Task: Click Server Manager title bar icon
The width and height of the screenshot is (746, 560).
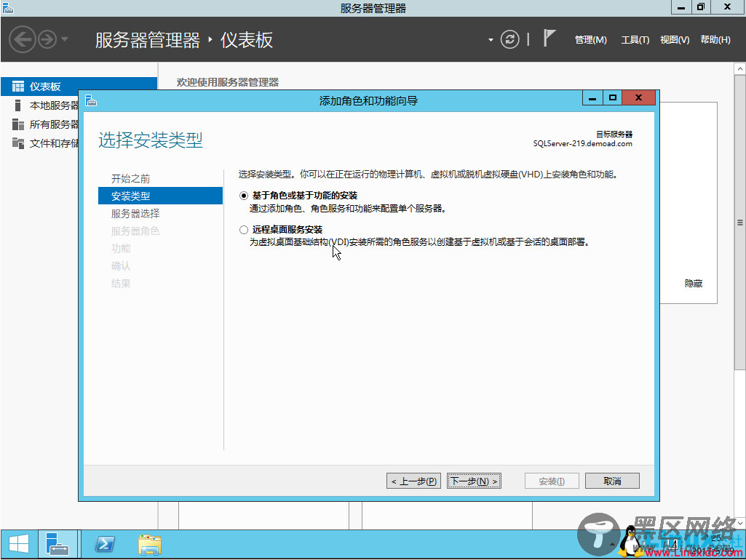Action: coord(7,7)
